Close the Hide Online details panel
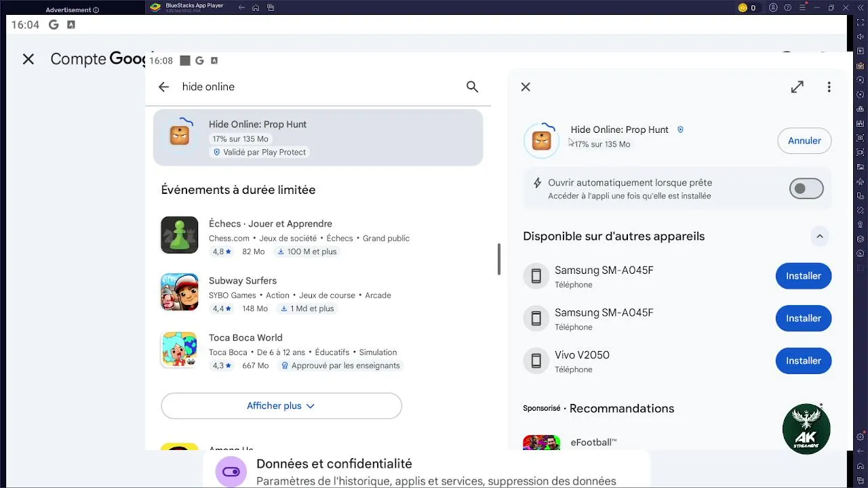 [x=526, y=87]
